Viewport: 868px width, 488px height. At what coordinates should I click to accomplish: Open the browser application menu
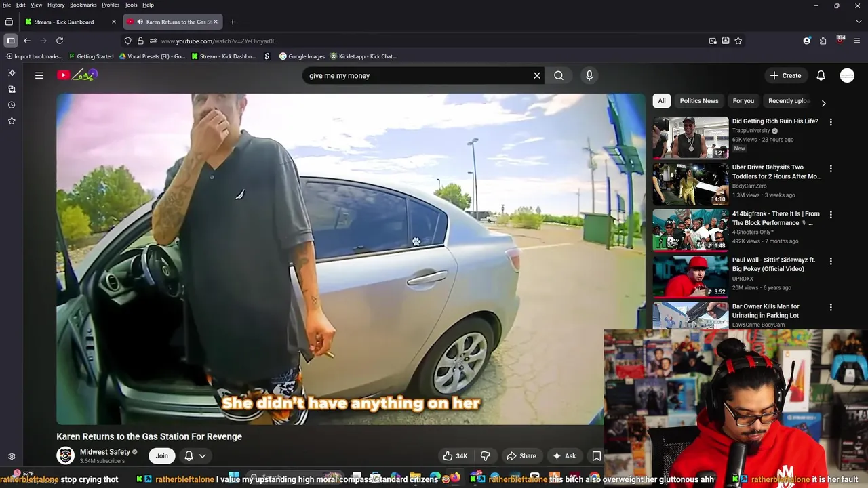857,41
